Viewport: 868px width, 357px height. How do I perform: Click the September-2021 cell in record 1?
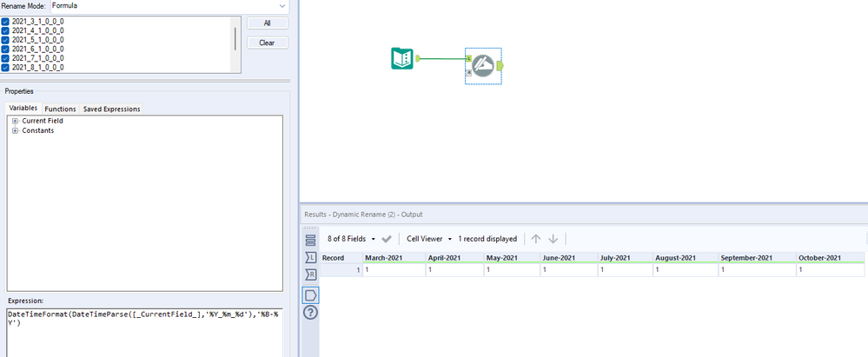(x=757, y=270)
